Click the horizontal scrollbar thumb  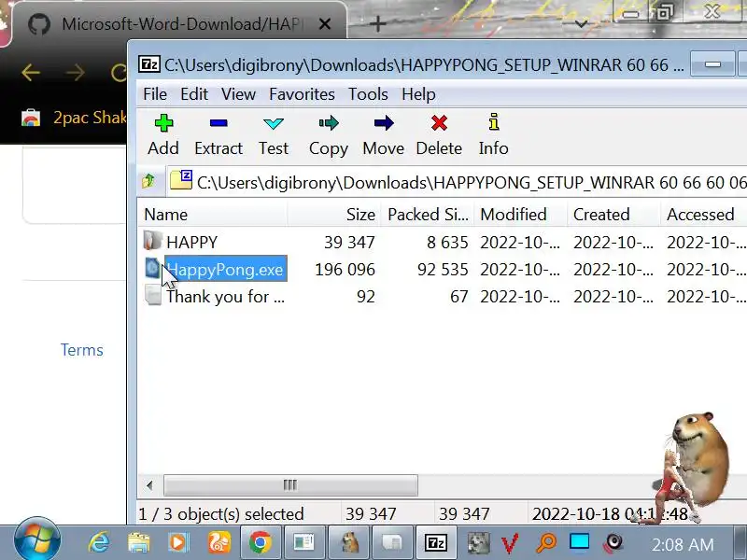(x=290, y=485)
